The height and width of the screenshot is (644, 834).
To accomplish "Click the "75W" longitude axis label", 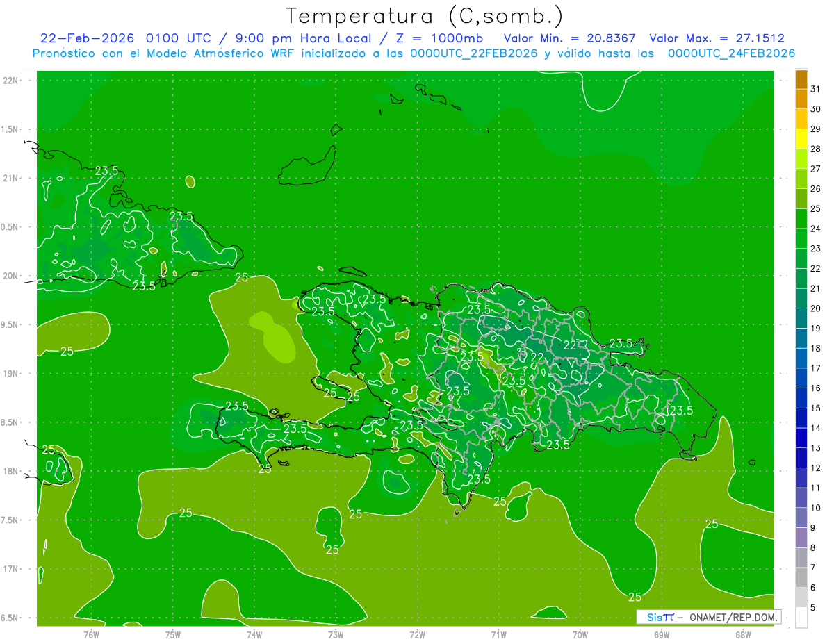I will pyautogui.click(x=172, y=635).
